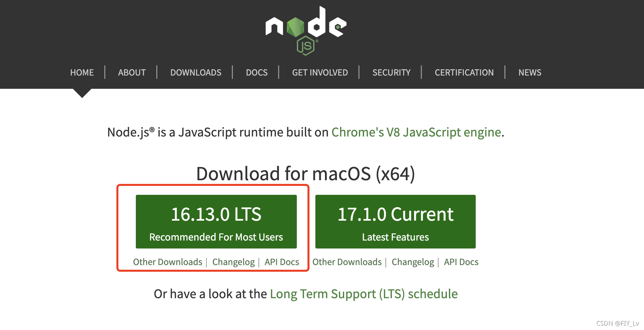Select GET INVOLVED in navigation
Viewport: 644px width, 330px height.
coord(320,73)
